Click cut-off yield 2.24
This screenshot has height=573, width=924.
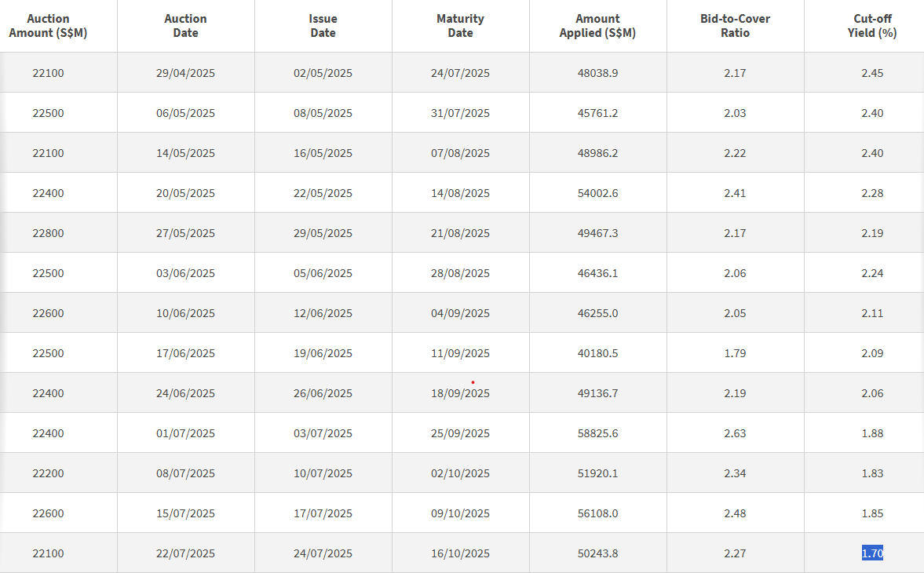pos(872,273)
